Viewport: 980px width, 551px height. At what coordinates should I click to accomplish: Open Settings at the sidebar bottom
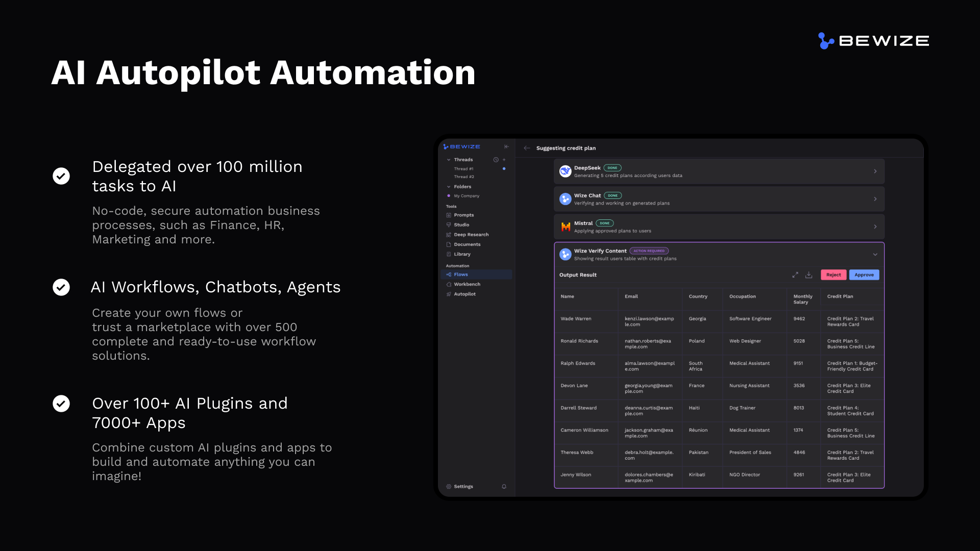pos(463,487)
